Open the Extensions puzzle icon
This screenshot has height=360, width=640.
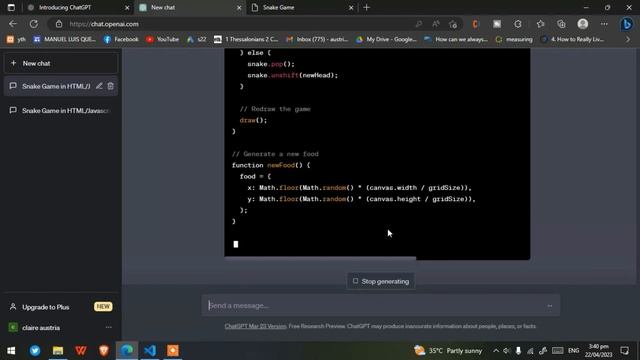[x=518, y=24]
